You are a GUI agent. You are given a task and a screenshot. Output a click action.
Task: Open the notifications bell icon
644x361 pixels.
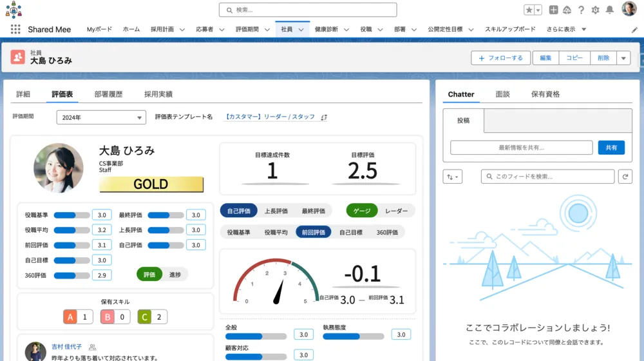coord(609,10)
